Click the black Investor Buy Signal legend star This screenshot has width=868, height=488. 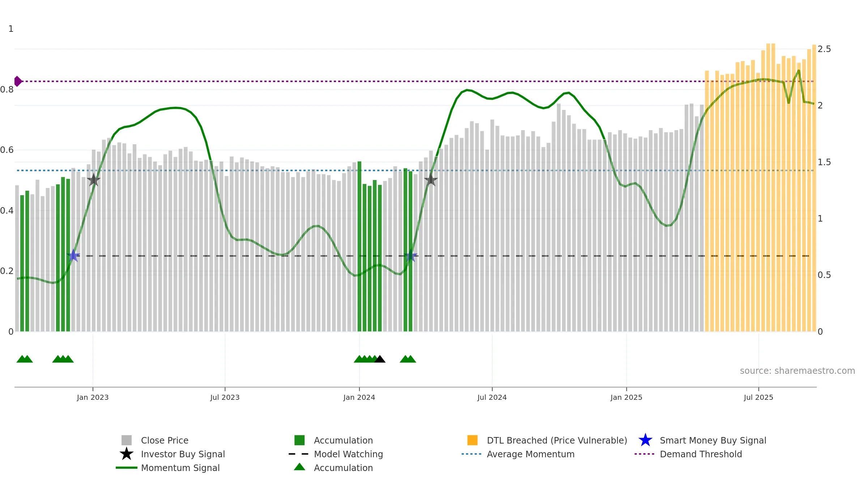point(127,454)
